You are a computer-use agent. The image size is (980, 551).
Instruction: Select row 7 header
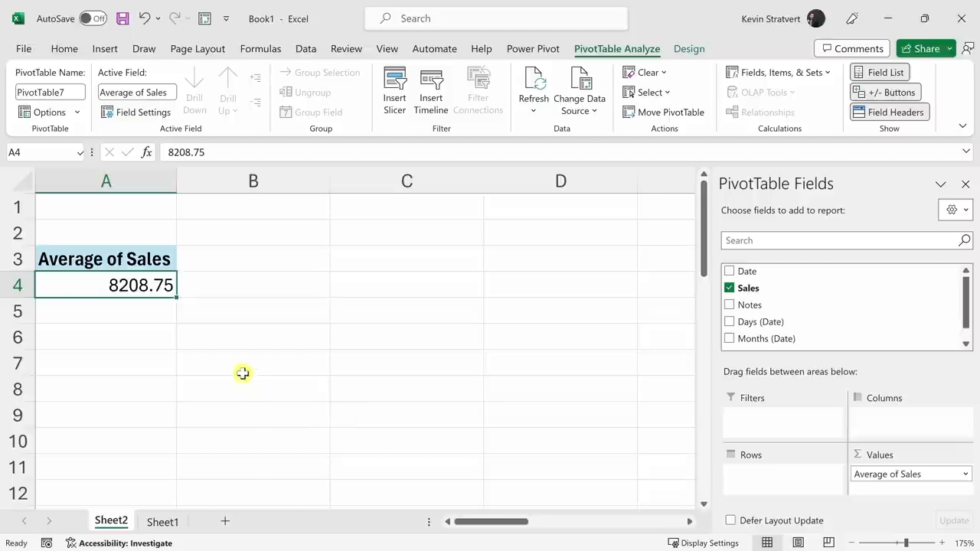18,363
